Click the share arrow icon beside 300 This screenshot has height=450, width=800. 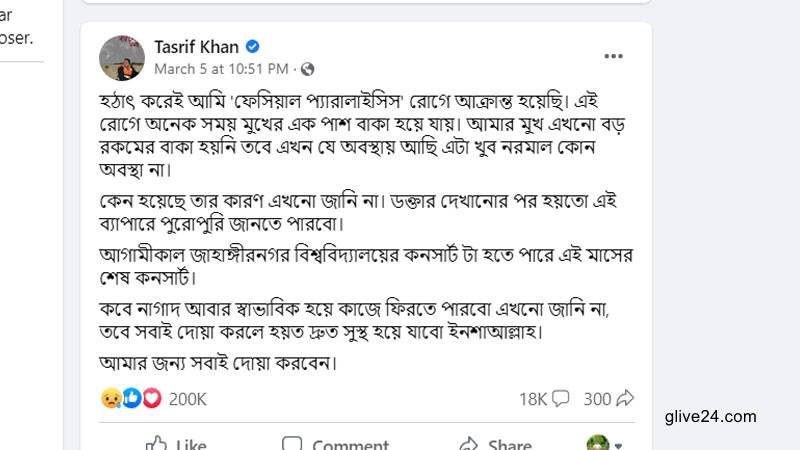click(x=625, y=399)
